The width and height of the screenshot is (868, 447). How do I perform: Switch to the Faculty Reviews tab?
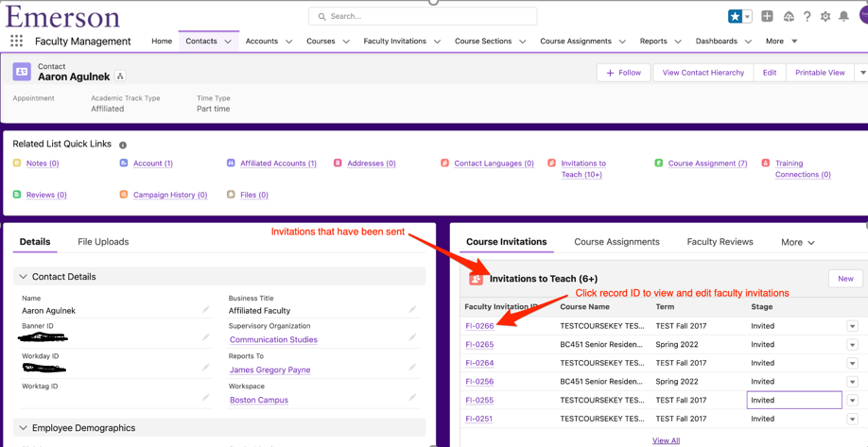point(720,242)
